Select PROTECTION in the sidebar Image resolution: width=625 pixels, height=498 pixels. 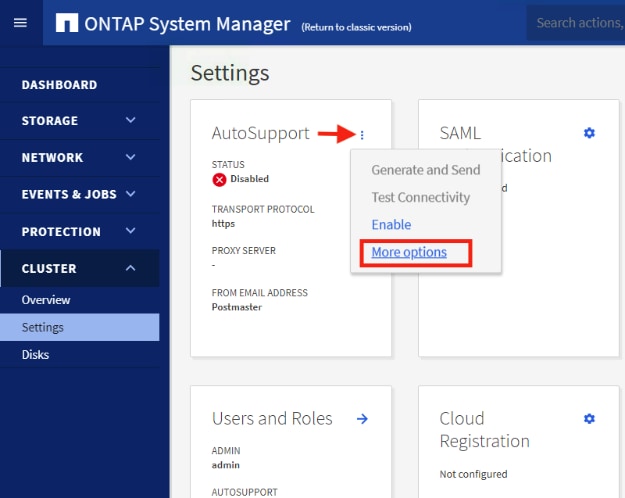(x=61, y=231)
